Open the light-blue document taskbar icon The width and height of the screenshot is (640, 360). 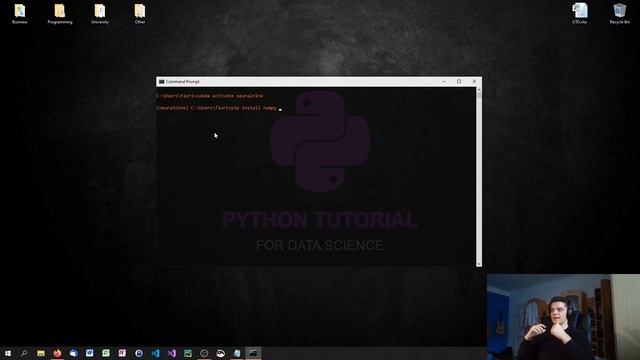[x=237, y=353]
